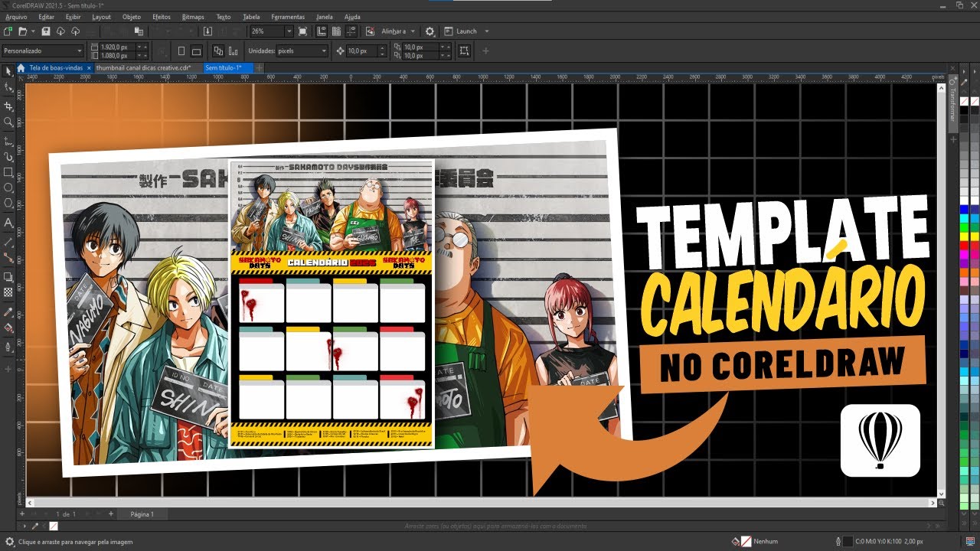Pick the blue swatch in the palette
This screenshot has width=980, height=551.
point(964,209)
